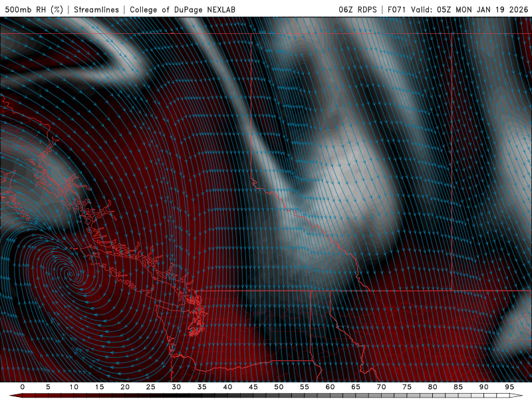Screen dimensions: 532x399
Task: Click the center of the cyclonic streamline spiral
Action: 70,273
